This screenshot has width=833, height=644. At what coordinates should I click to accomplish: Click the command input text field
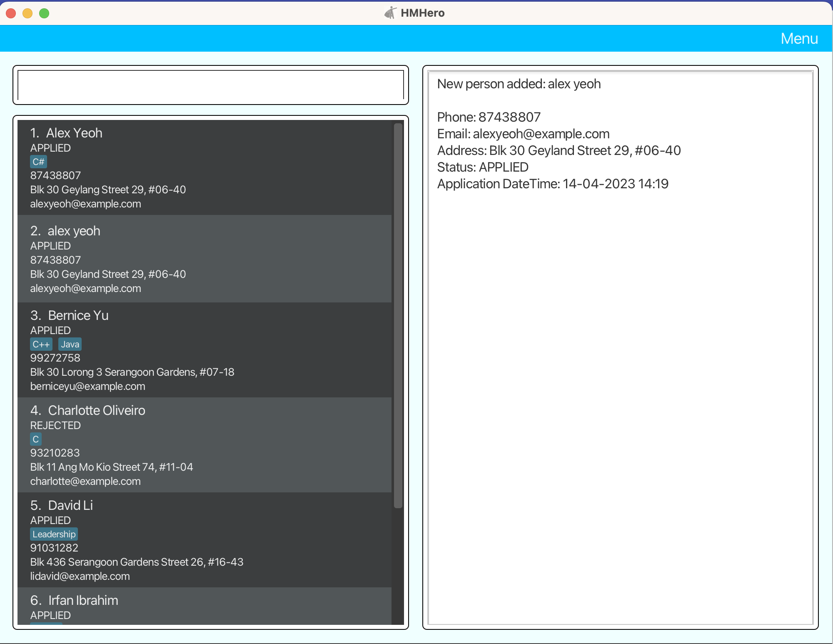[x=210, y=85]
